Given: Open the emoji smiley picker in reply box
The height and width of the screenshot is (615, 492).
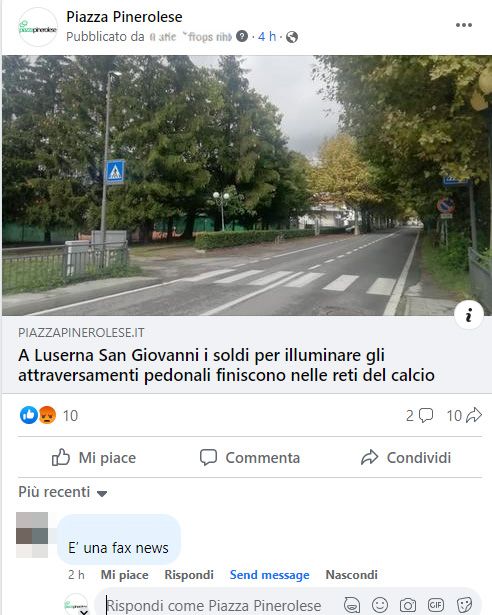Looking at the screenshot, I should click(380, 605).
